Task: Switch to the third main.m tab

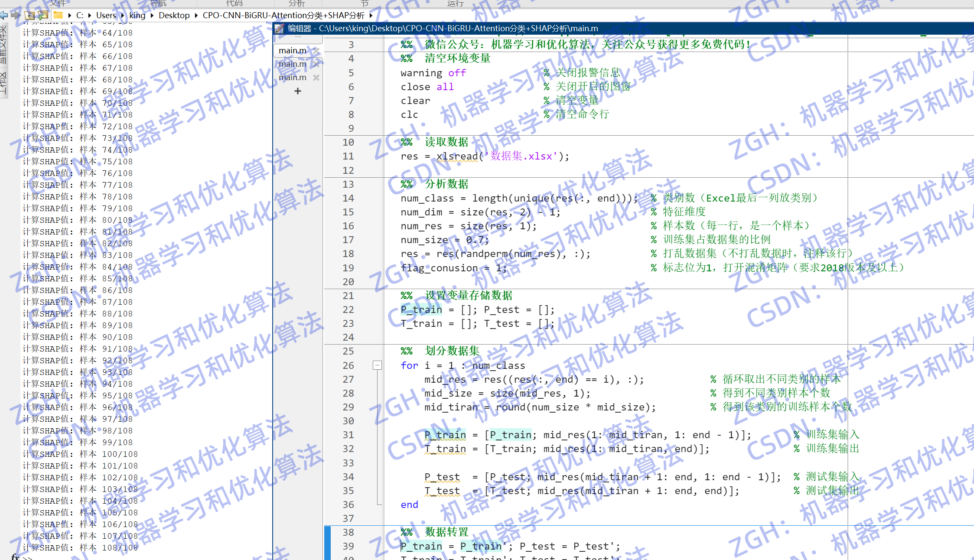Action: click(x=293, y=78)
